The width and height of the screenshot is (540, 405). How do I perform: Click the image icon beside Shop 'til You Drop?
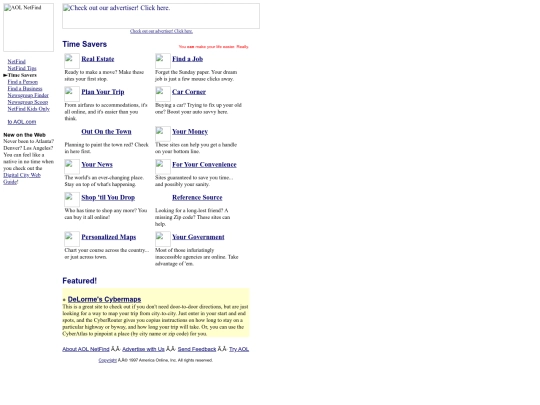click(x=72, y=199)
